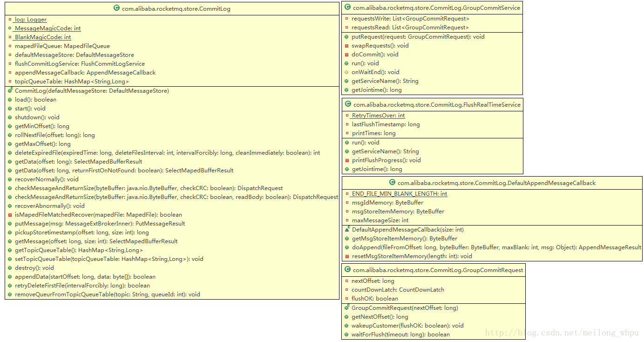
Task: Click the class icon of FlushRealTimeService header
Action: coord(347,104)
